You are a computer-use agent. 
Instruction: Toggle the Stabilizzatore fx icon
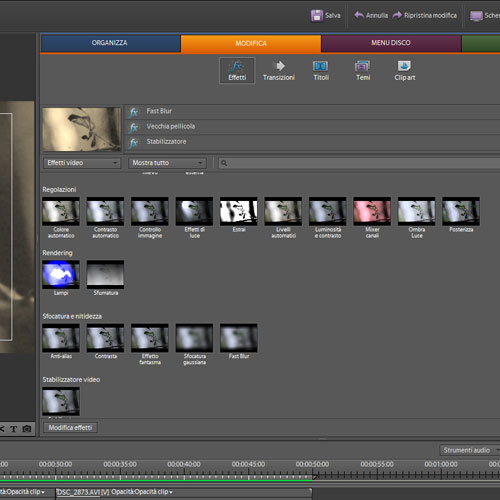134,143
